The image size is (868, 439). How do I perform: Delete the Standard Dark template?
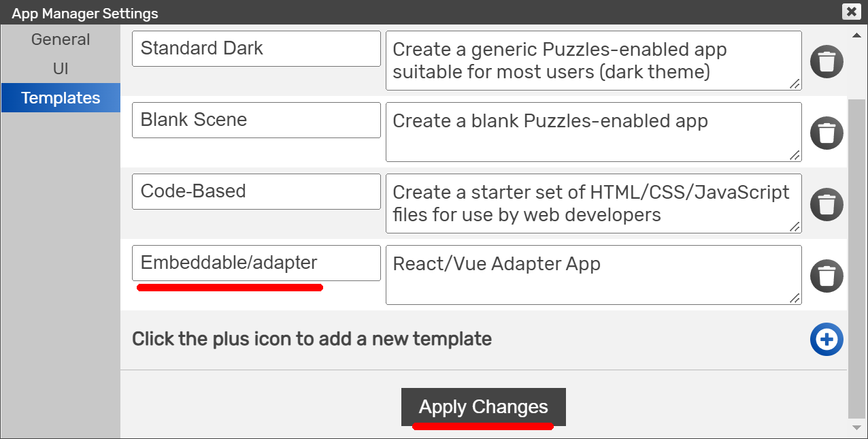click(827, 62)
